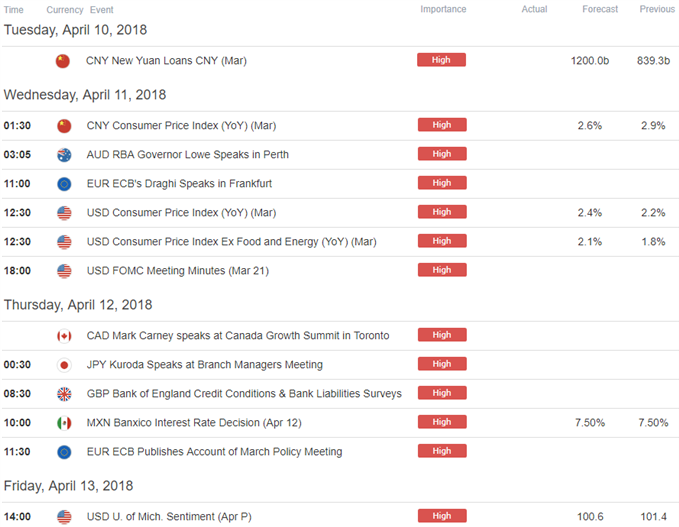Select the Importance column header
Image resolution: width=679 pixels, height=527 pixels.
pyautogui.click(x=443, y=9)
